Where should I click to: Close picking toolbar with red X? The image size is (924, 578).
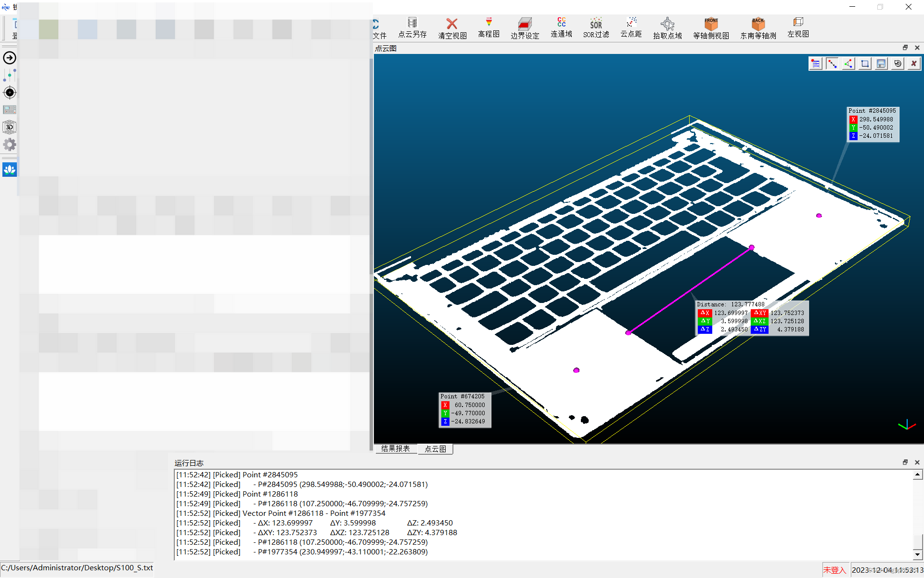pos(914,64)
